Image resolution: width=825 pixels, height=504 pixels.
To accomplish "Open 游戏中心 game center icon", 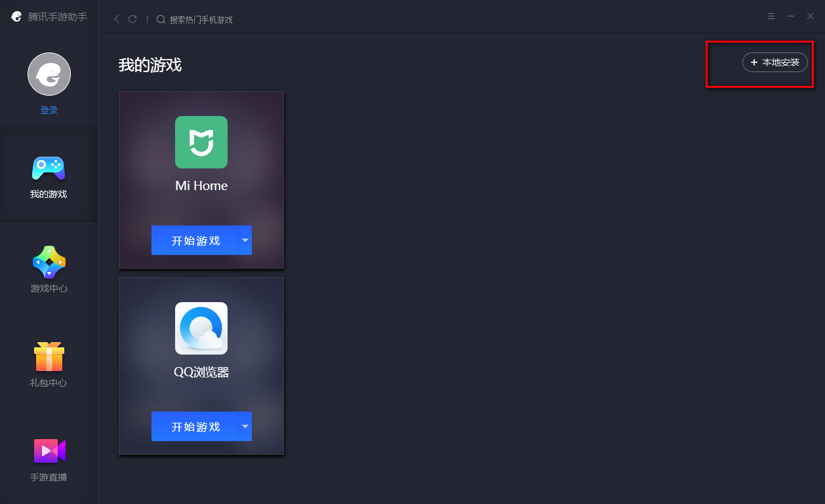I will (49, 262).
